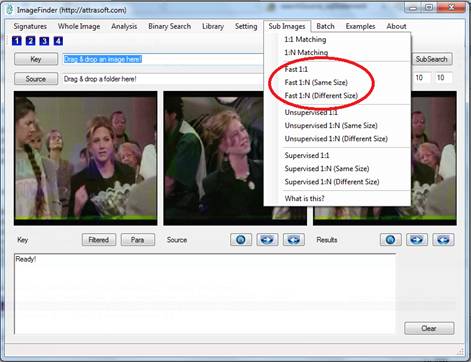Viewport: 471px width, 362px height.
Task: Open the Binary Search menu
Action: [x=169, y=26]
